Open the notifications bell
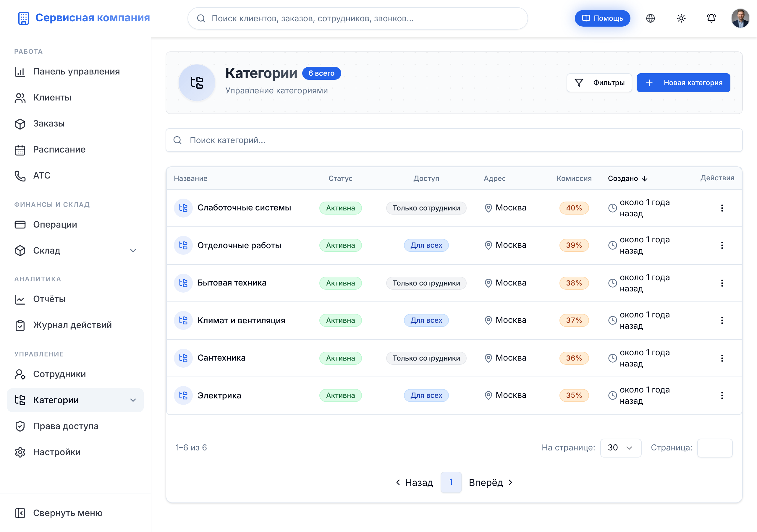This screenshot has height=532, width=757. pyautogui.click(x=711, y=18)
